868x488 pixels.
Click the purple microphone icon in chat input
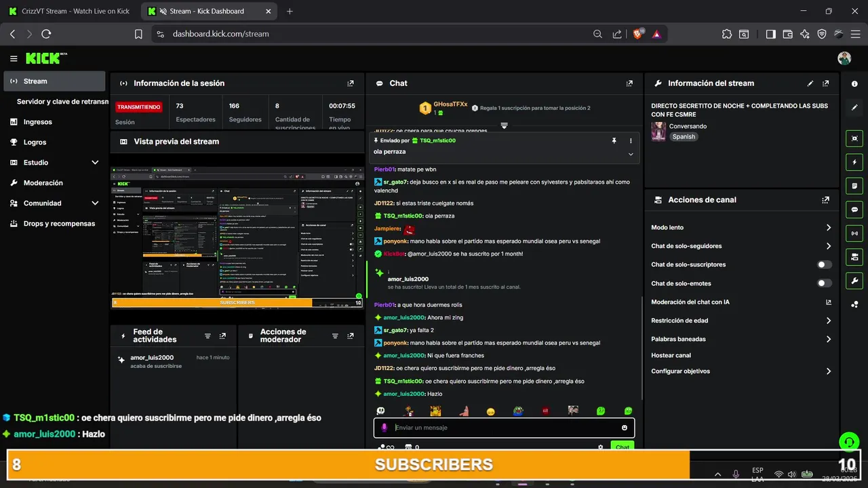384,428
